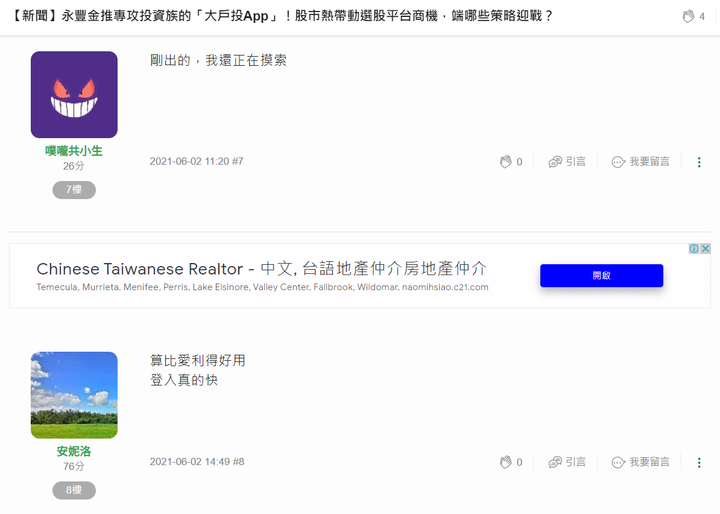The width and height of the screenshot is (720, 514).
Task: Open 安妮洛 landscape avatar
Action: coord(74,395)
